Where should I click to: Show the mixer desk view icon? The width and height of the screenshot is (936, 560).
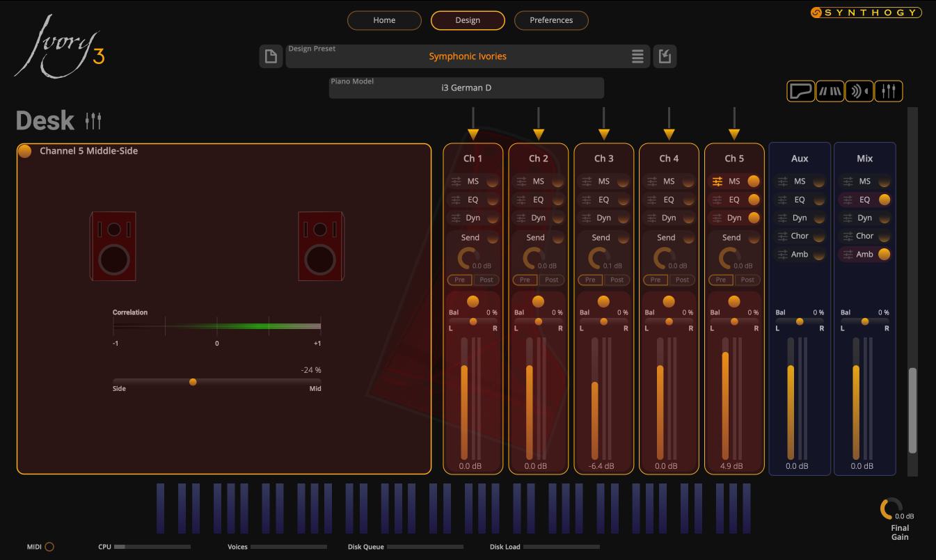pos(889,91)
